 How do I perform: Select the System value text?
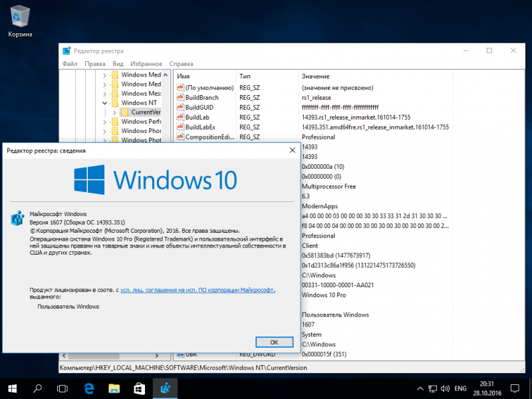(311, 334)
